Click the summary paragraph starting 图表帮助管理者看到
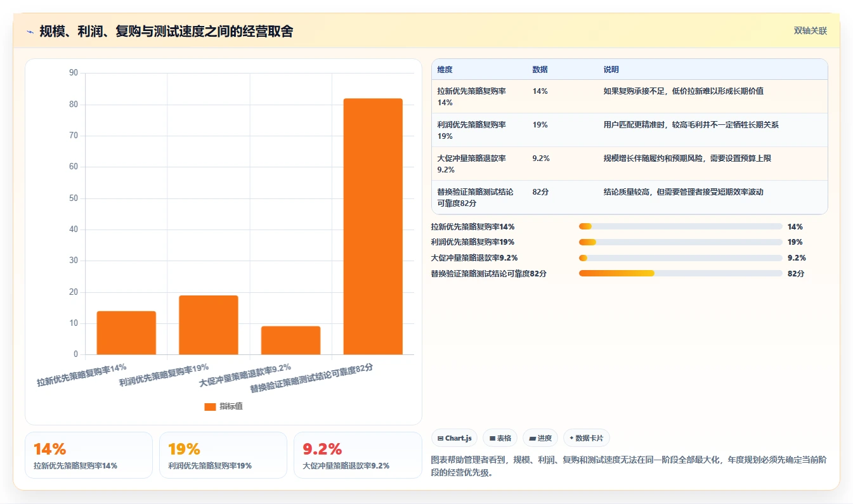Screen dimensions: 853x504 tap(628, 466)
